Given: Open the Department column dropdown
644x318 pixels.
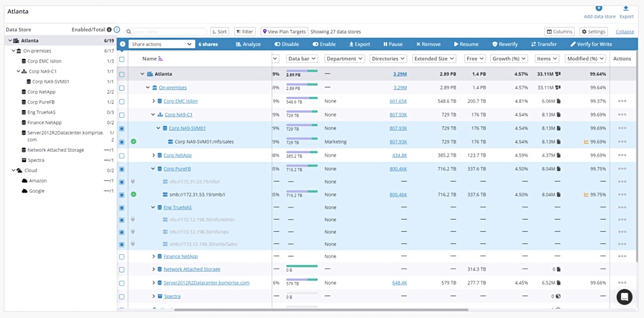Looking at the screenshot, I should pos(344,59).
